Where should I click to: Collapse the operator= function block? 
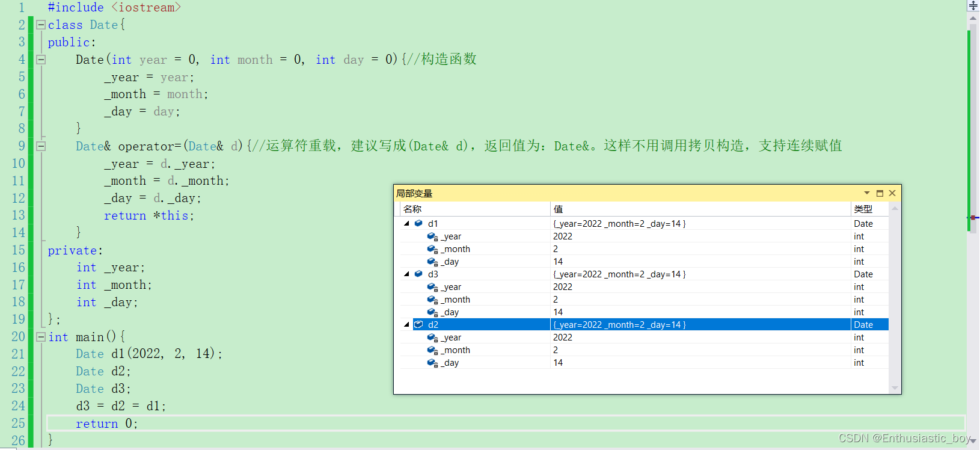pos(41,146)
